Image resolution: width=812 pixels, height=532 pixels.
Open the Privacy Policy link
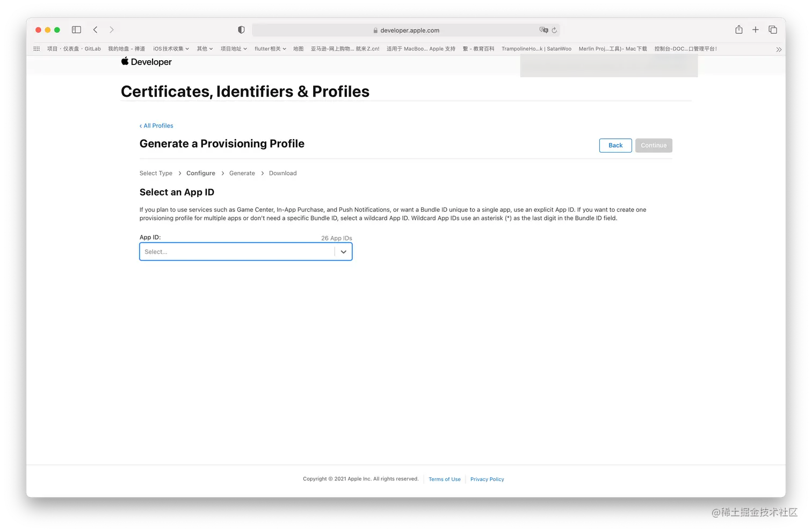[487, 479]
